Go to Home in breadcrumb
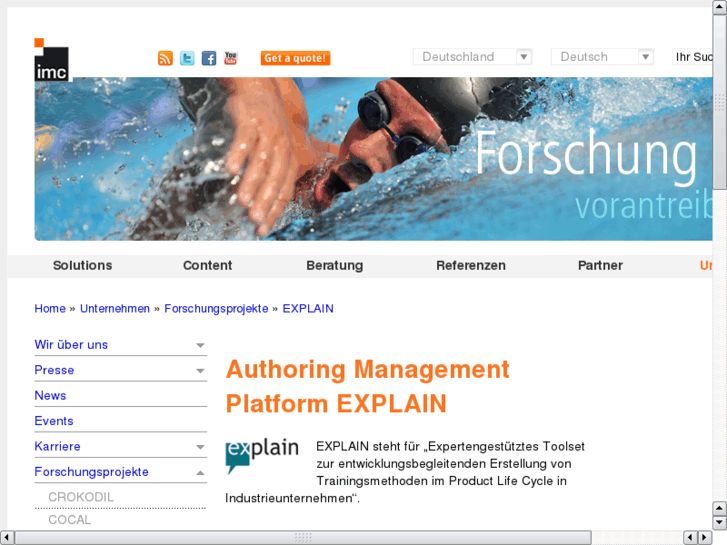This screenshot has width=727, height=545. coord(50,308)
